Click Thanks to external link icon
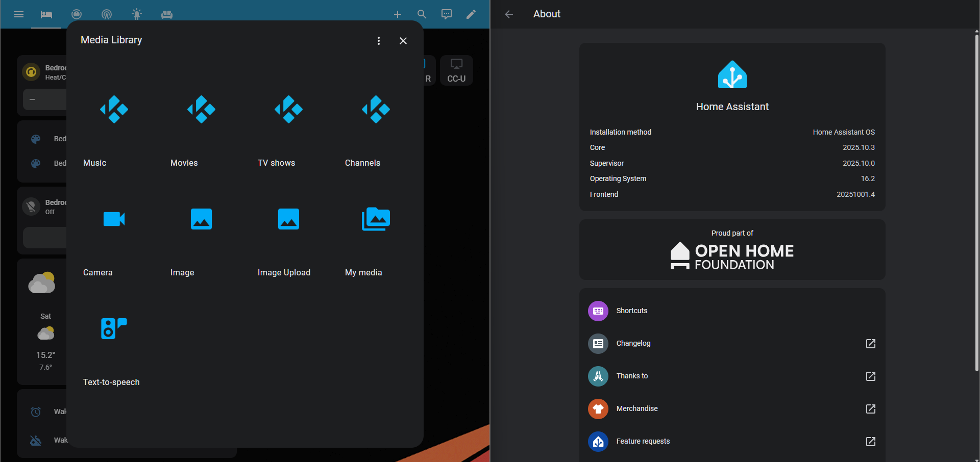This screenshot has height=462, width=980. pos(871,376)
